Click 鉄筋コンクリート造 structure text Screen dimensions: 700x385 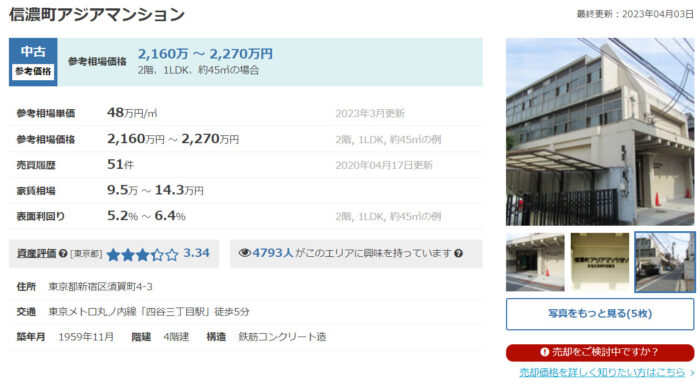(282, 337)
